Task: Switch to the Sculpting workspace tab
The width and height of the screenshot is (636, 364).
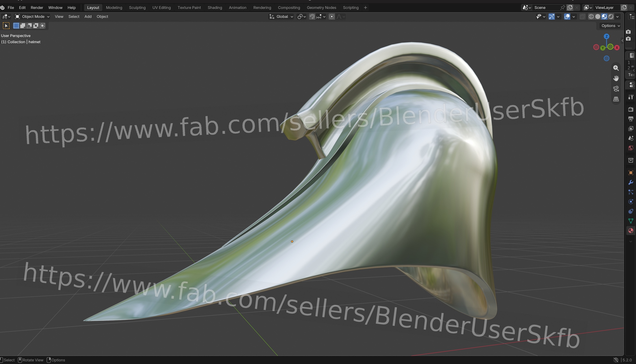Action: (x=137, y=7)
